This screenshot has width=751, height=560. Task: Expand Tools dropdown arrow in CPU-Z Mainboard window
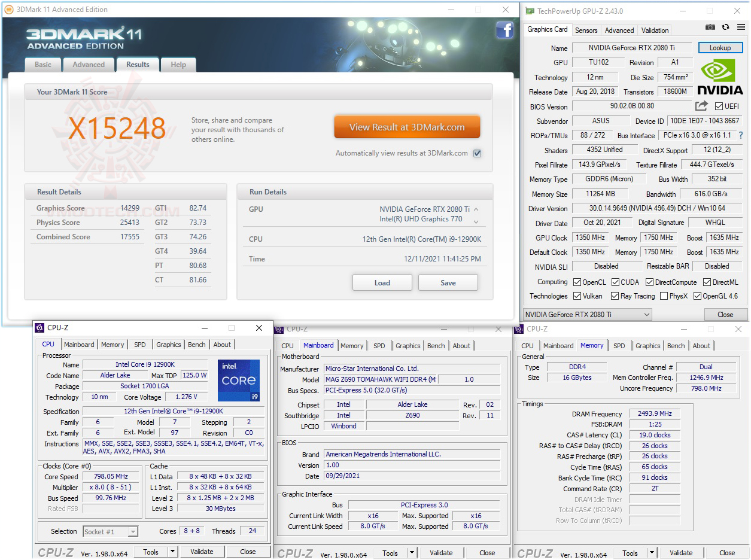(412, 553)
